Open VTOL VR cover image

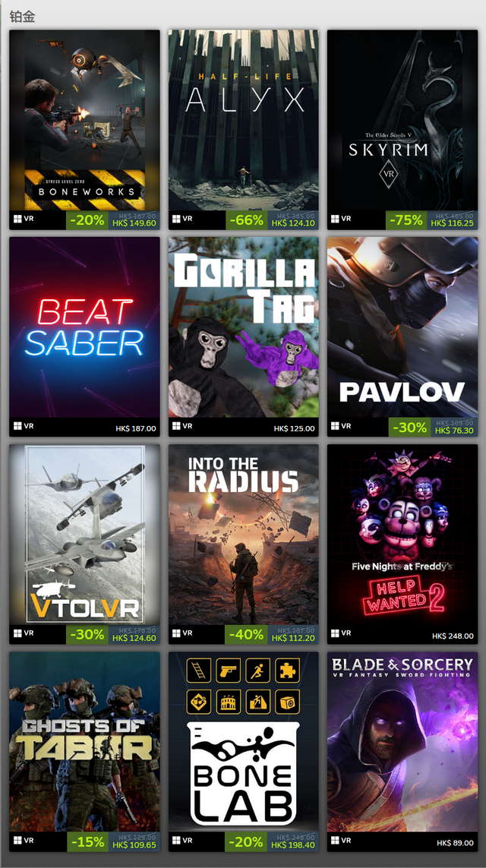pyautogui.click(x=84, y=534)
